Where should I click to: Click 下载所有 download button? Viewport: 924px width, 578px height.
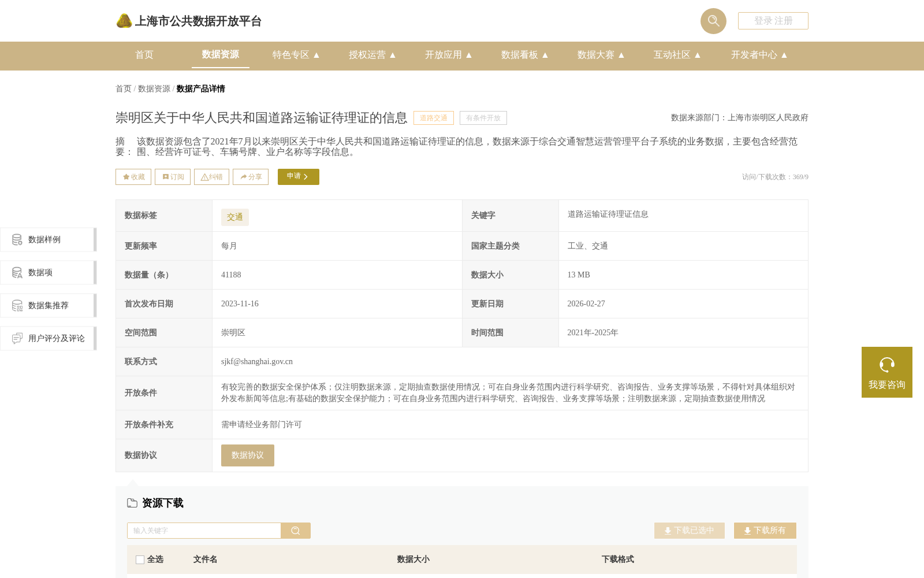coord(765,531)
